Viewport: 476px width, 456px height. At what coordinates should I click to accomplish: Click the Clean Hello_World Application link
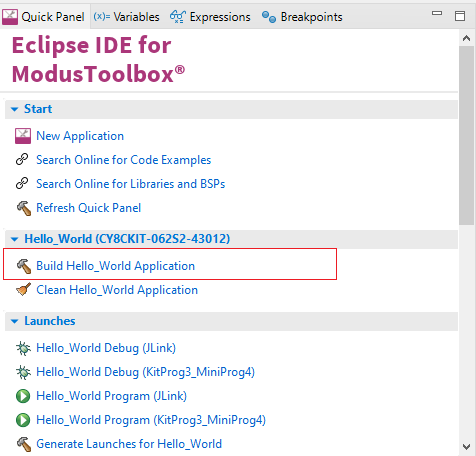pyautogui.click(x=117, y=290)
